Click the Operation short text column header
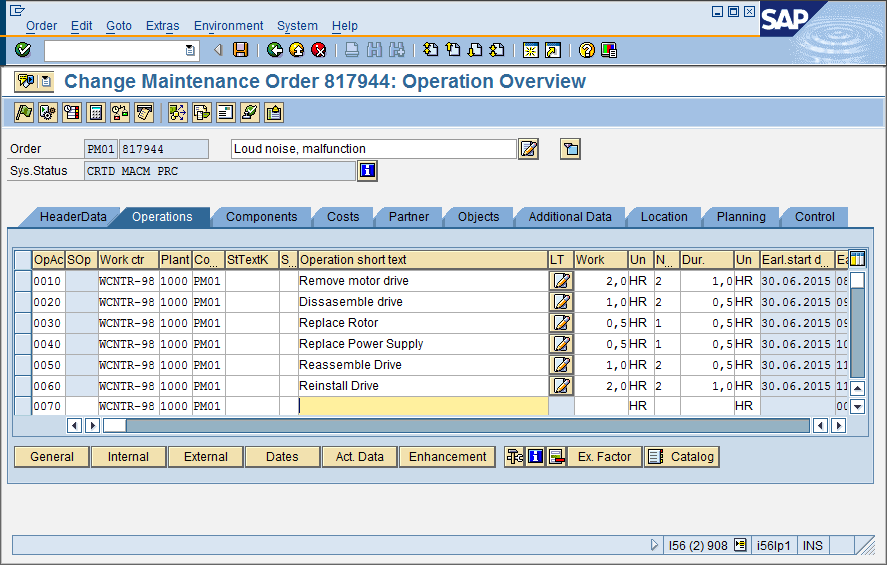The width and height of the screenshot is (887, 565). [423, 260]
